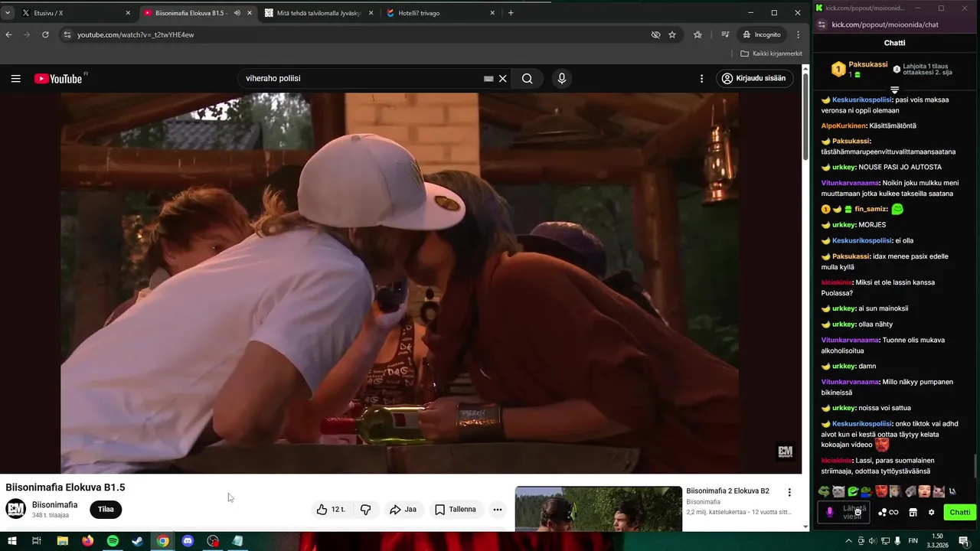Click the video player to pause

[x=400, y=283]
